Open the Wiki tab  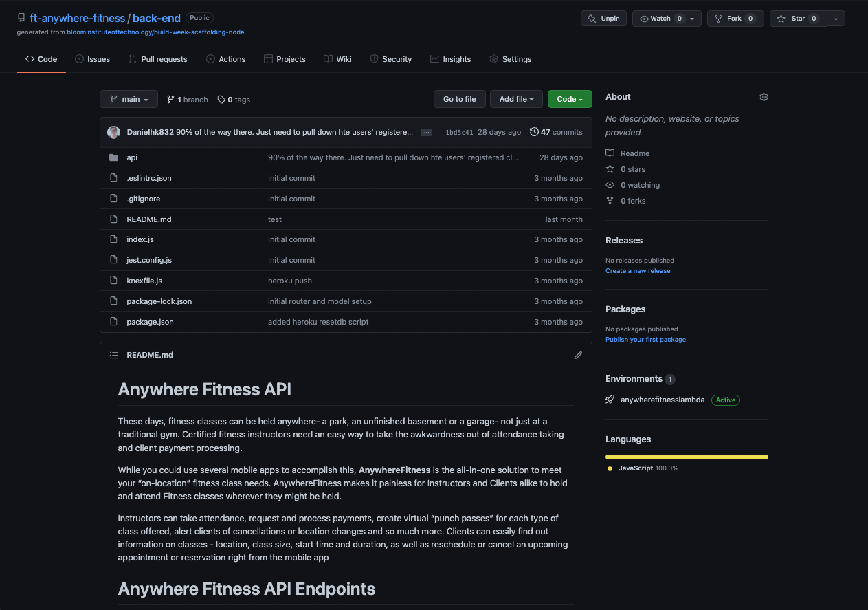337,59
